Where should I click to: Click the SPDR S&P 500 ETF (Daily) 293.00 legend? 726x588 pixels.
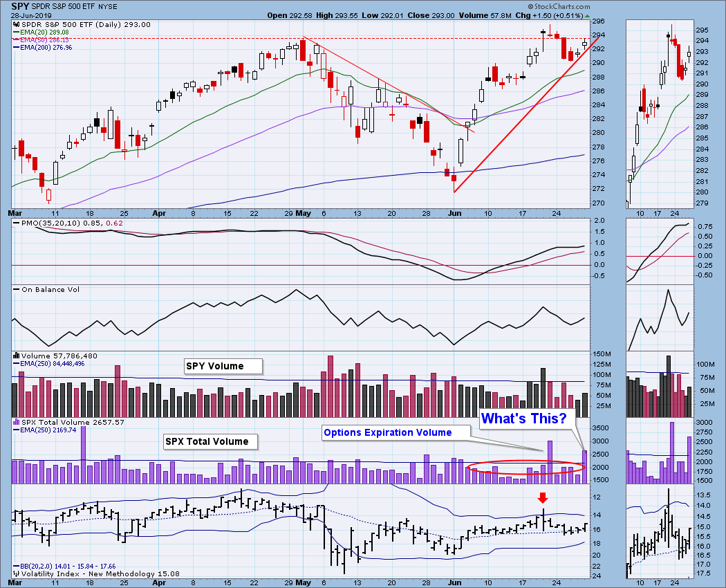pyautogui.click(x=86, y=25)
